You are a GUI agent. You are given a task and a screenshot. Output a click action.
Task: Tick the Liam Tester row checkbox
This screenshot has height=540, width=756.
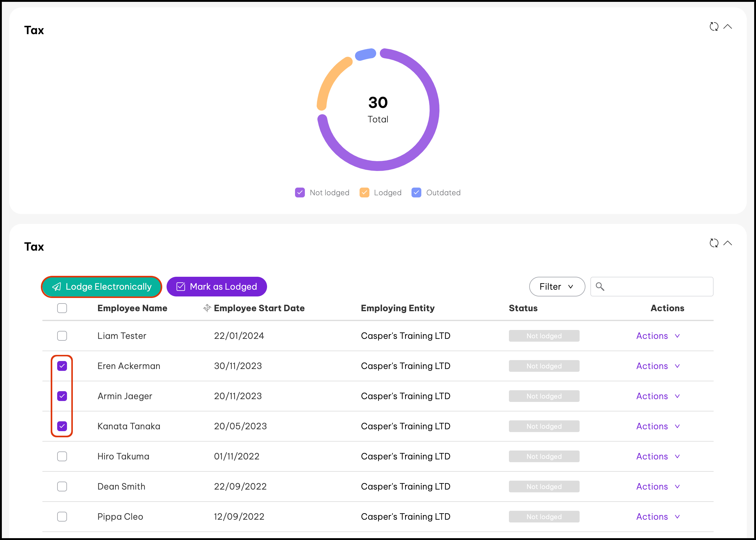point(62,336)
